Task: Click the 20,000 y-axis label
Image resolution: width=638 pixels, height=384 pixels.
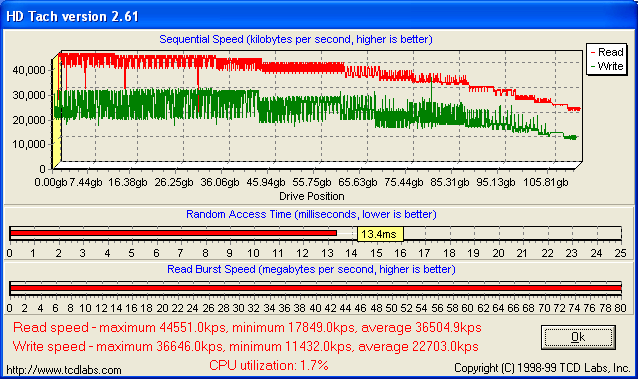Action: pyautogui.click(x=29, y=120)
